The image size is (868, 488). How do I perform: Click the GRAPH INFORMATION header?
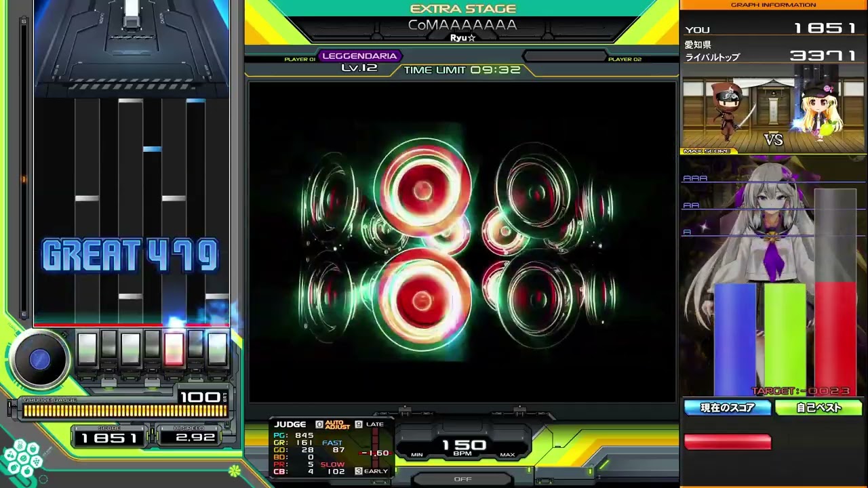[773, 5]
